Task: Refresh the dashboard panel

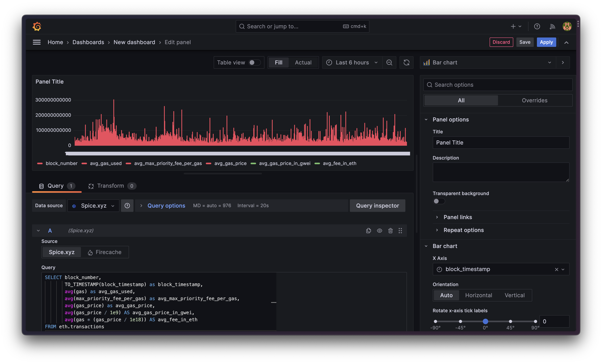Action: point(406,62)
